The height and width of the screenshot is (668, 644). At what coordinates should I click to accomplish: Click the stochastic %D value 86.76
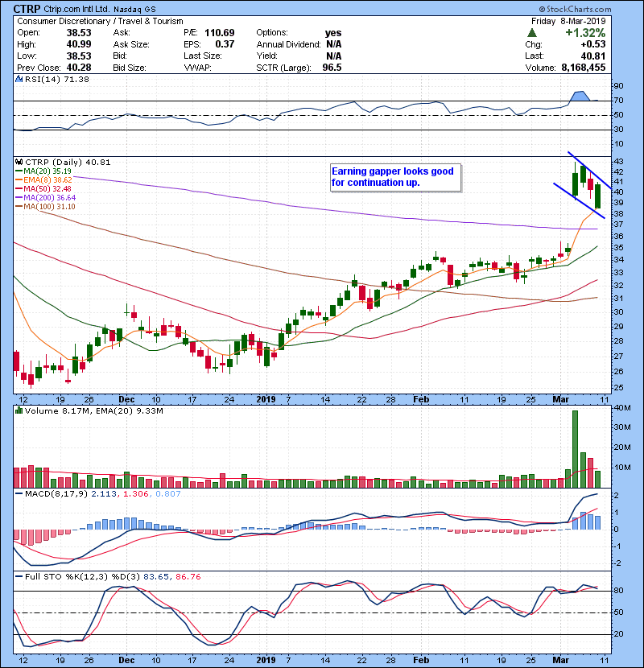[188, 576]
